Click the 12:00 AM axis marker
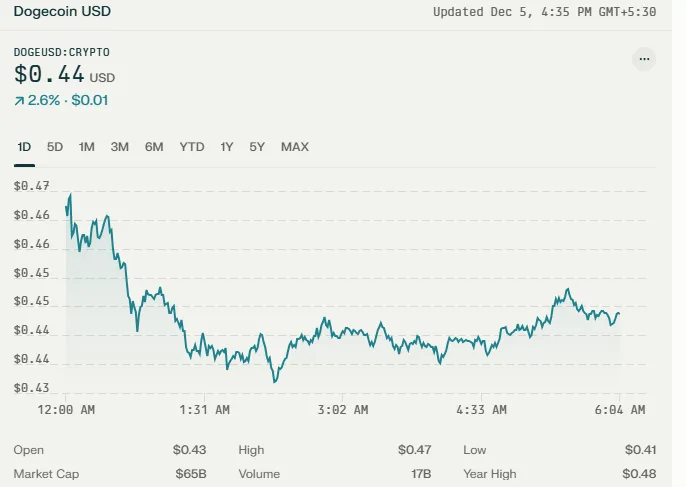The height and width of the screenshot is (487, 686). click(x=66, y=410)
